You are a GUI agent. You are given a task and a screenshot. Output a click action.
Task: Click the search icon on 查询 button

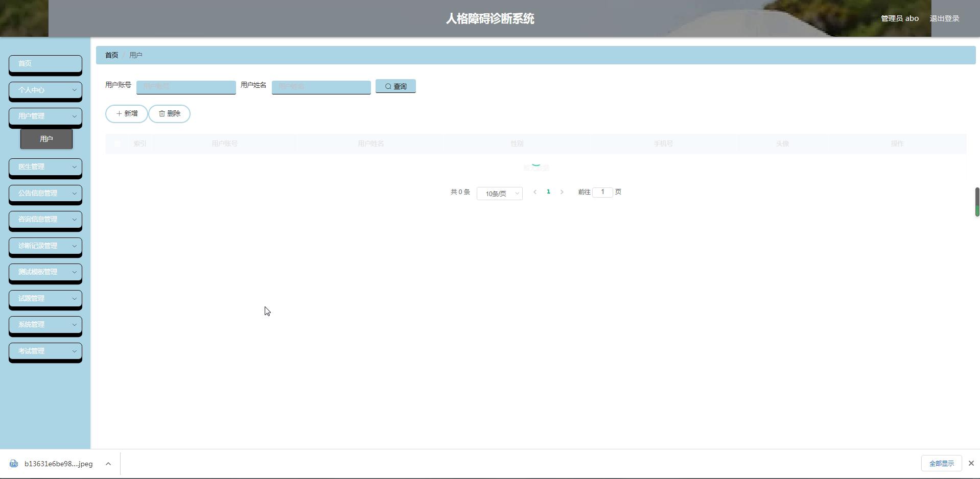pyautogui.click(x=388, y=87)
